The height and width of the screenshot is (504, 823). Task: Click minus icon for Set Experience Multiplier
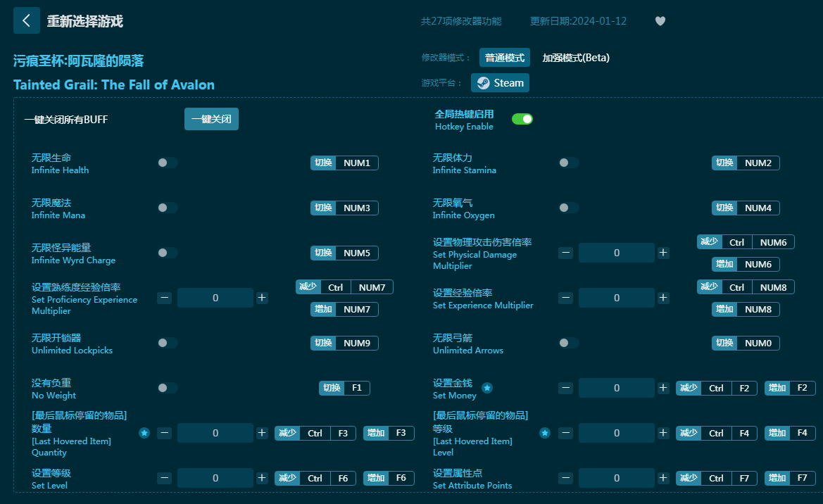(565, 298)
